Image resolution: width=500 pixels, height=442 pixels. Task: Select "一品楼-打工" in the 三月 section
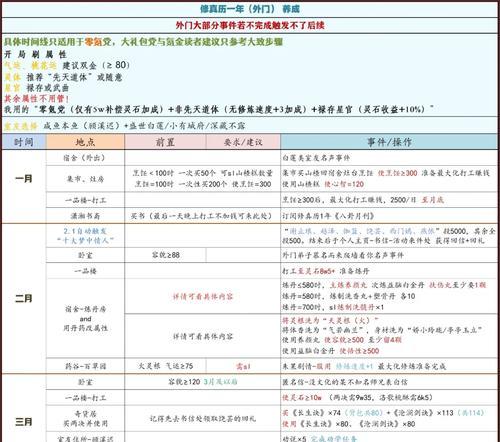pyautogui.click(x=85, y=398)
